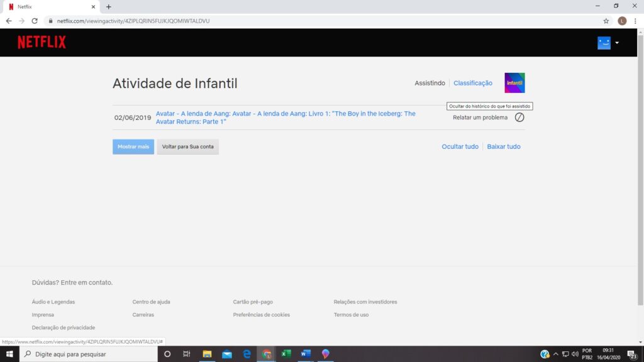Open Relações com investidores link

pyautogui.click(x=365, y=302)
